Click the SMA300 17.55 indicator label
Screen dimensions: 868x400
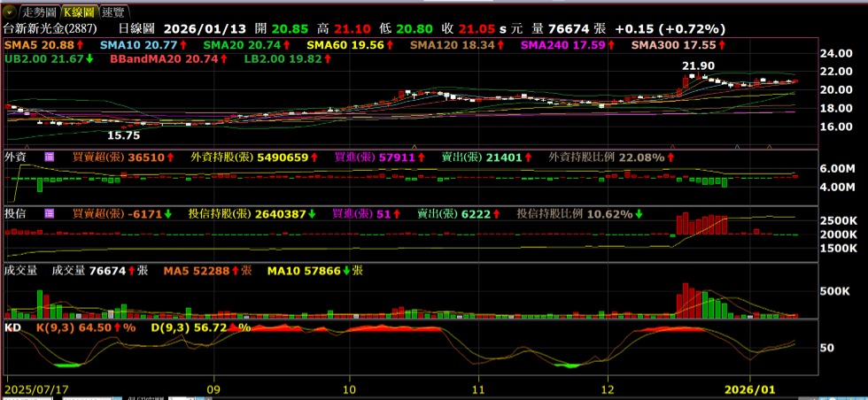click(x=678, y=45)
